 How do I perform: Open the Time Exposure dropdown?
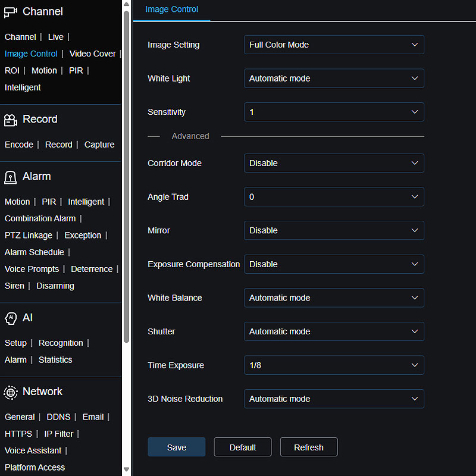click(334, 365)
